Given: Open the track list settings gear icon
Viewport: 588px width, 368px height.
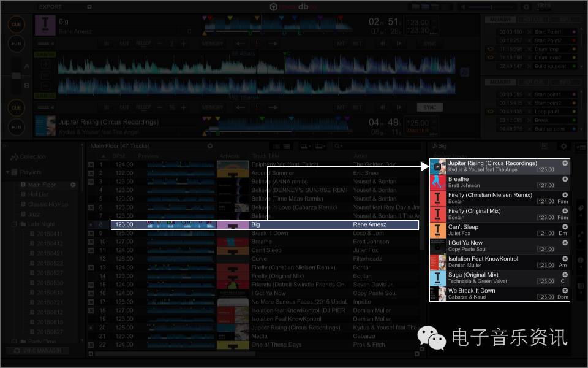Looking at the screenshot, I should 210,146.
